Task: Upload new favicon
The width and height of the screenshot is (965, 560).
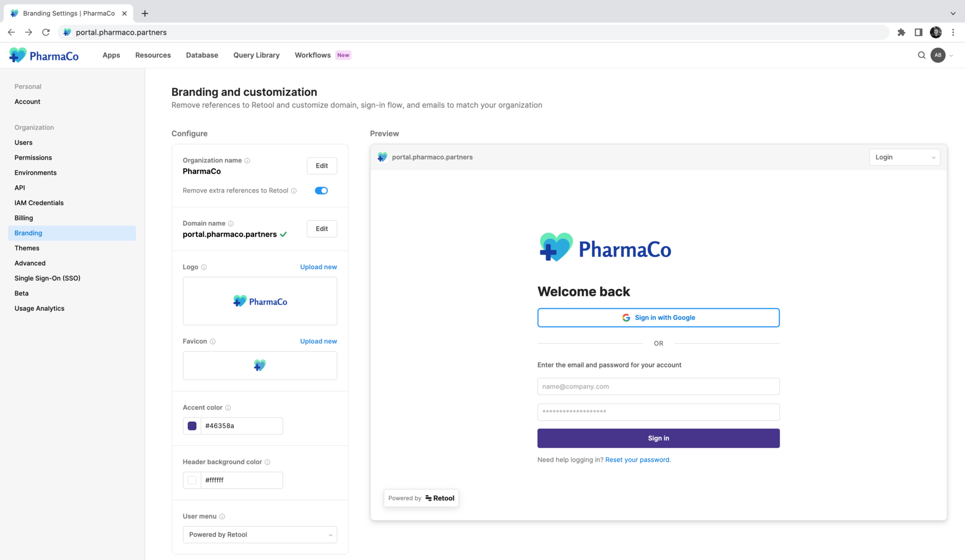Action: tap(318, 341)
